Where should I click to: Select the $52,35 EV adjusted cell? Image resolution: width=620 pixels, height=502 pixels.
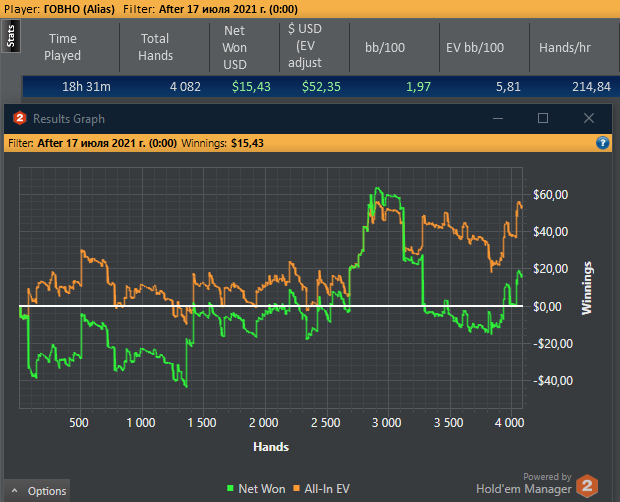tap(321, 87)
